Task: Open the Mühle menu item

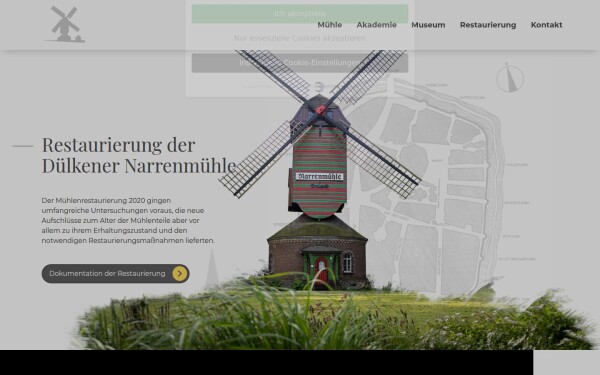Action: 329,25
